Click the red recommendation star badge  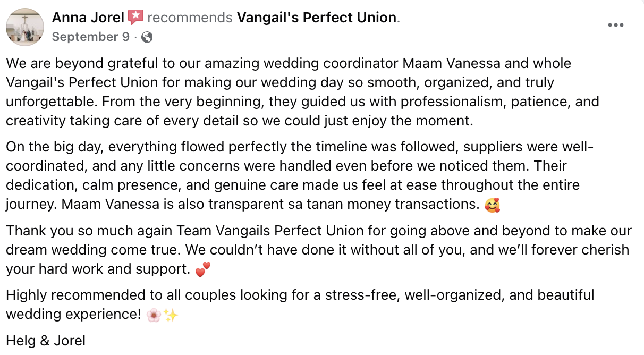136,18
